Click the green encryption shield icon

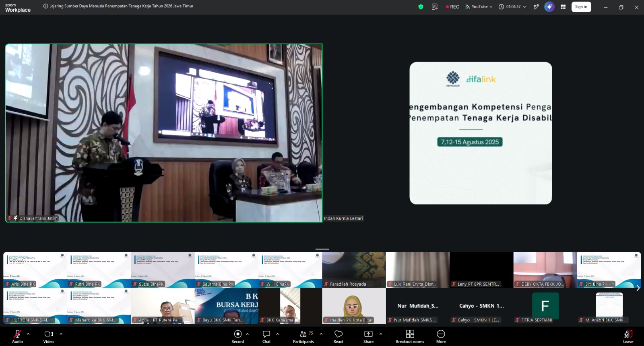point(421,7)
